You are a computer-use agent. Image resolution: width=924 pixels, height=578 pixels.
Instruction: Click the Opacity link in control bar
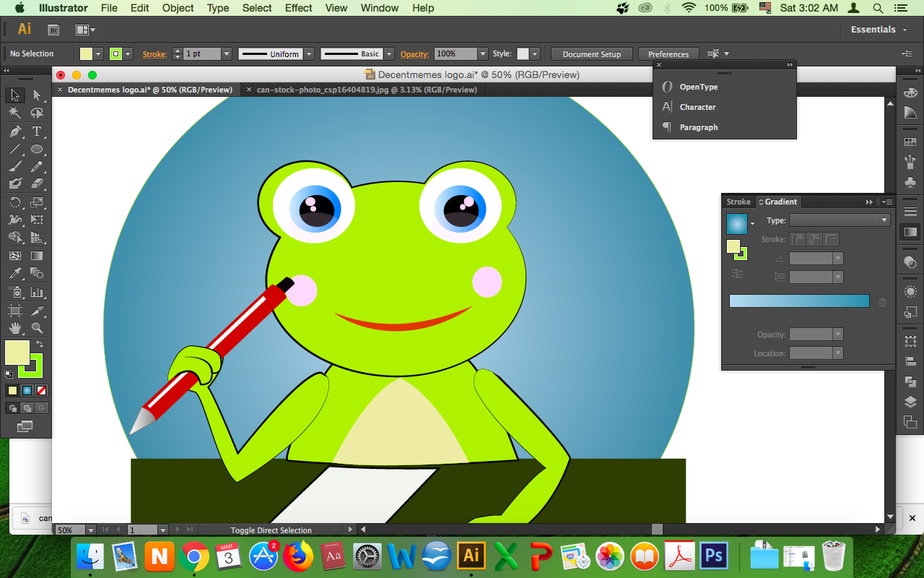tap(415, 54)
